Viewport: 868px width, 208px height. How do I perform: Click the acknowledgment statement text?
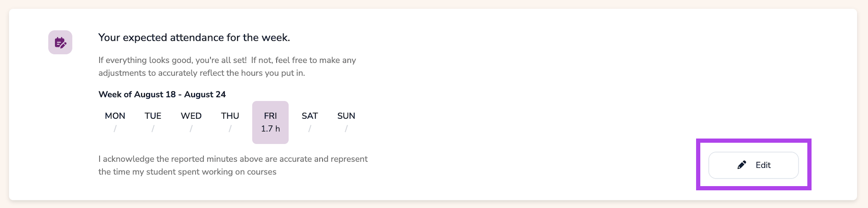click(233, 165)
